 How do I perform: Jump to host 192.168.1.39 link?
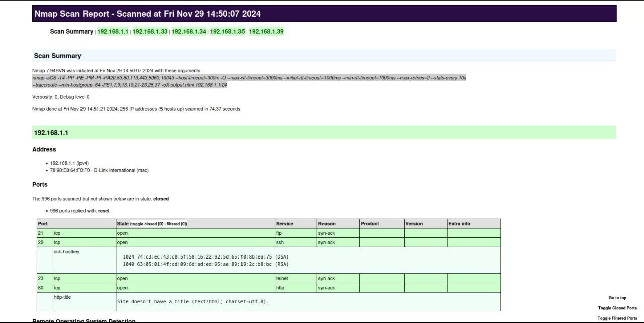[x=266, y=31]
